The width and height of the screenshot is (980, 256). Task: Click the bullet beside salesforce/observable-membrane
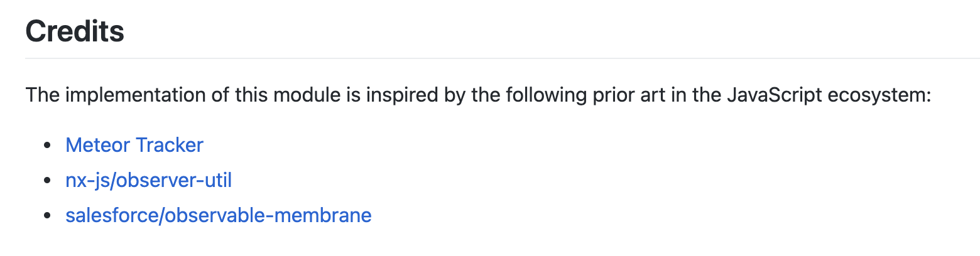pyautogui.click(x=47, y=216)
